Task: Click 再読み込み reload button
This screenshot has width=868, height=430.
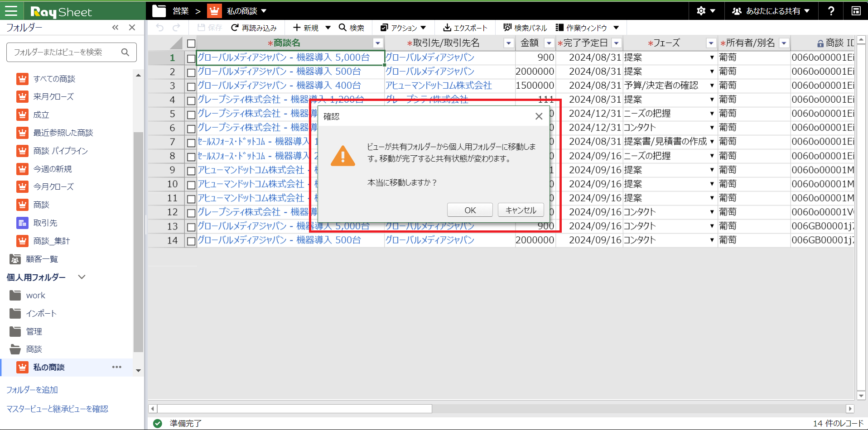Action: click(x=254, y=28)
